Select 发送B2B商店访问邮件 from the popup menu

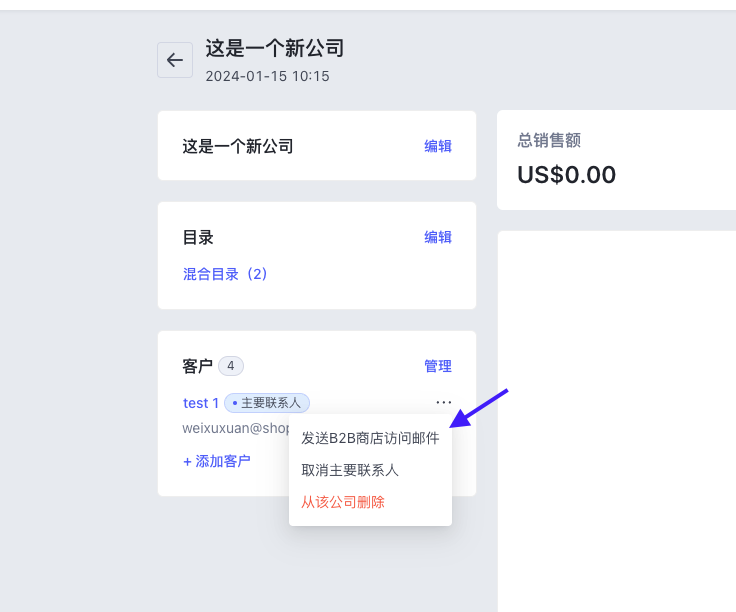pyautogui.click(x=370, y=438)
